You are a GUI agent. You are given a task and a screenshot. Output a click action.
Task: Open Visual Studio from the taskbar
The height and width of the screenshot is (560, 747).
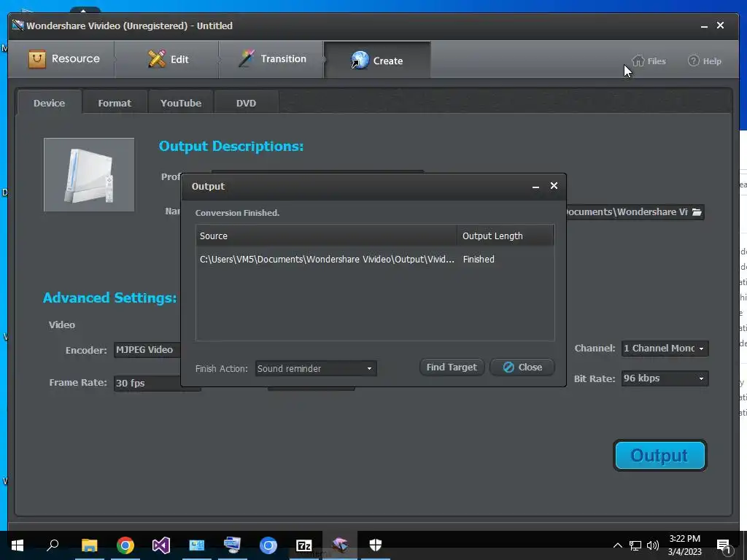pos(161,545)
